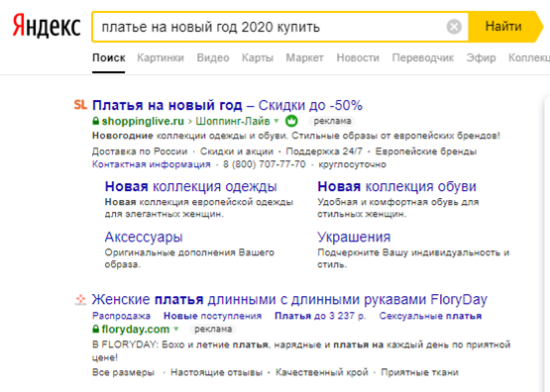The height and width of the screenshot is (392, 550).
Task: Open the Новости tab
Action: pyautogui.click(x=358, y=57)
